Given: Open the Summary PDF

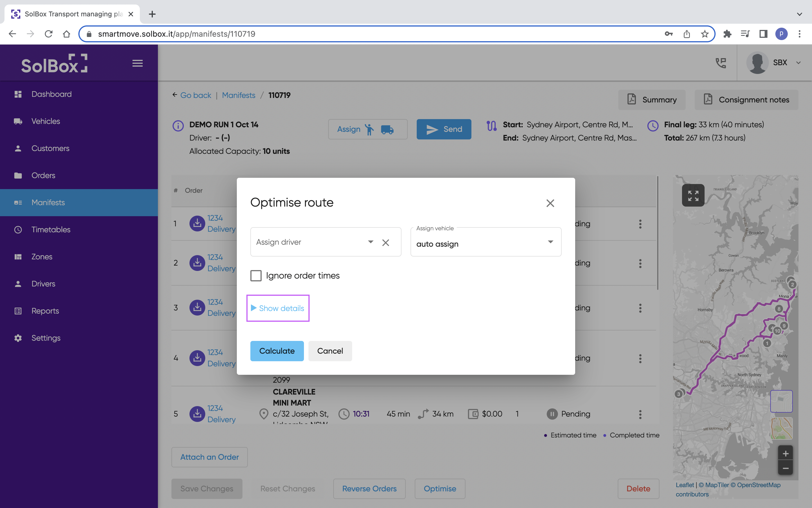Looking at the screenshot, I should tap(652, 100).
